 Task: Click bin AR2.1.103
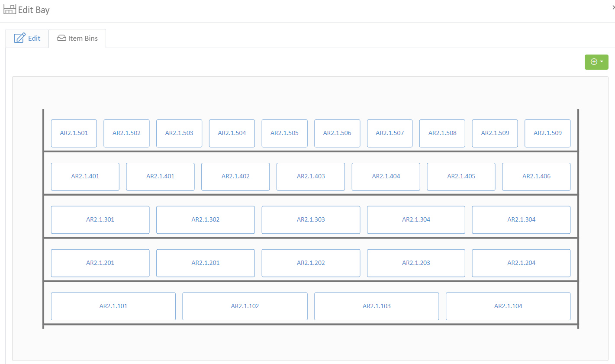[x=377, y=306]
